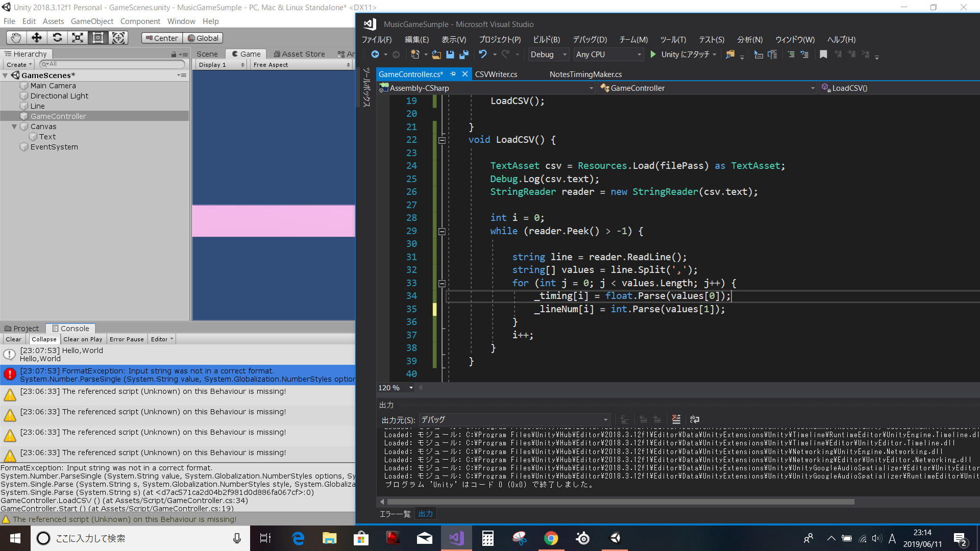Viewport: 980px width, 551px height.
Task: Open the Any CPU platform dropdown
Action: point(608,55)
